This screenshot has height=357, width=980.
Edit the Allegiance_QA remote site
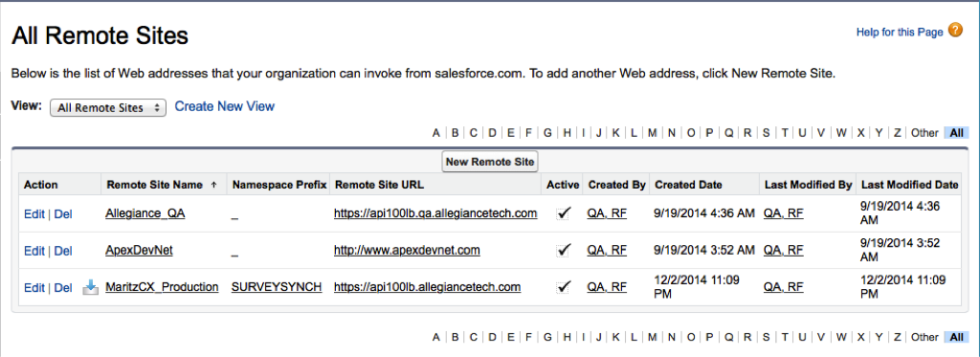click(33, 213)
